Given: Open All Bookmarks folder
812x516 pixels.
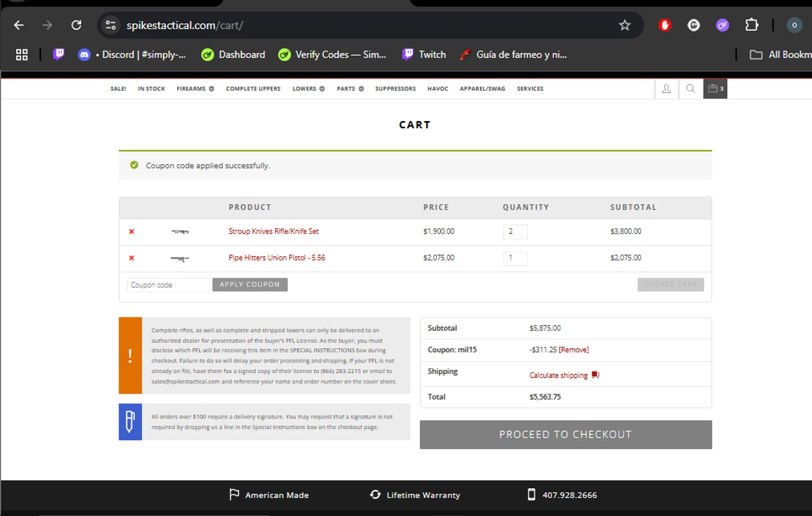Looking at the screenshot, I should (x=780, y=55).
